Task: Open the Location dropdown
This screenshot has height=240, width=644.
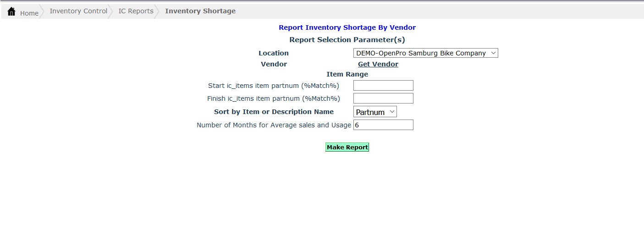Action: (425, 53)
